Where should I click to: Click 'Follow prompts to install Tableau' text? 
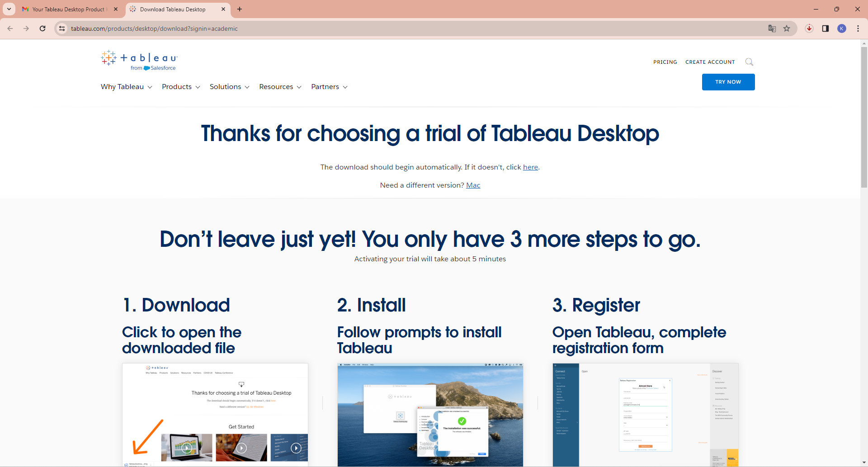[x=419, y=340]
